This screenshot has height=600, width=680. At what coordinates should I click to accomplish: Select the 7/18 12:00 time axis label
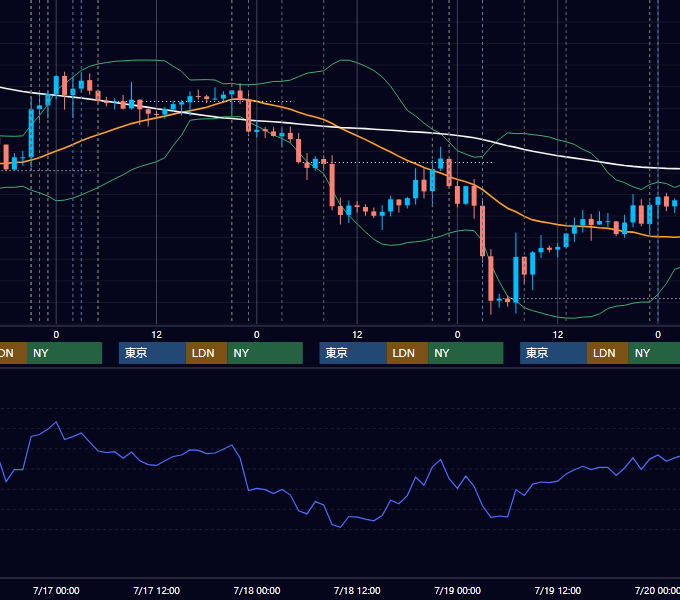[357, 590]
